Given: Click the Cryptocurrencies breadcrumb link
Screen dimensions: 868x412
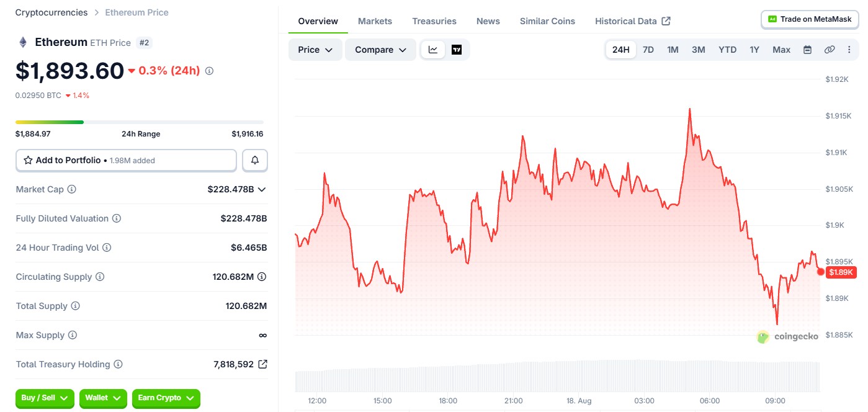Looking at the screenshot, I should [x=51, y=12].
